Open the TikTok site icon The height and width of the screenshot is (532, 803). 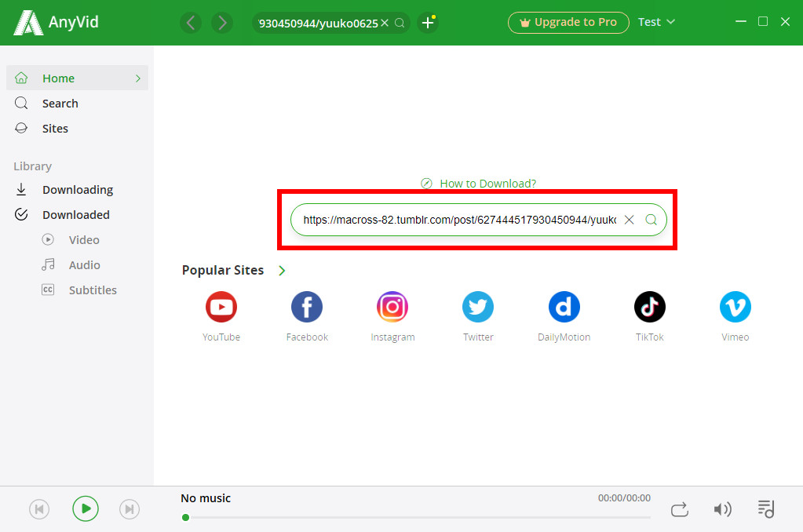(649, 307)
